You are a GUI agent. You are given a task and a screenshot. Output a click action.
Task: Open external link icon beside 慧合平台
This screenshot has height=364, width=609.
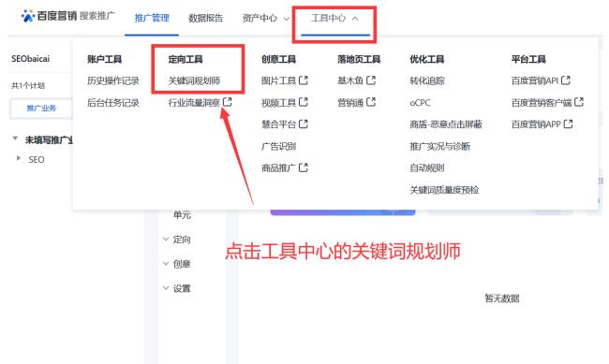304,124
